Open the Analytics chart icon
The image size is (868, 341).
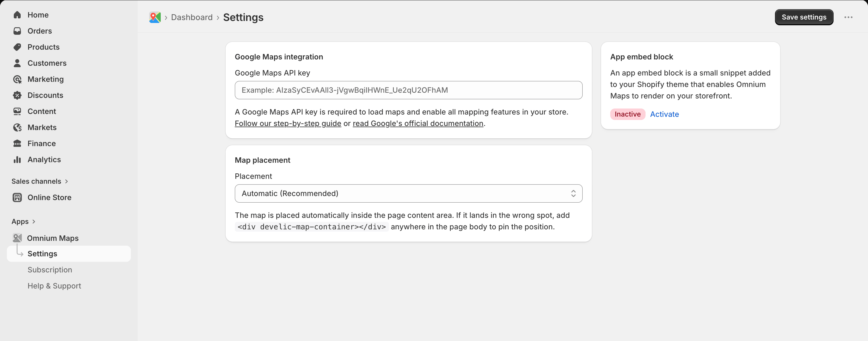click(x=17, y=159)
